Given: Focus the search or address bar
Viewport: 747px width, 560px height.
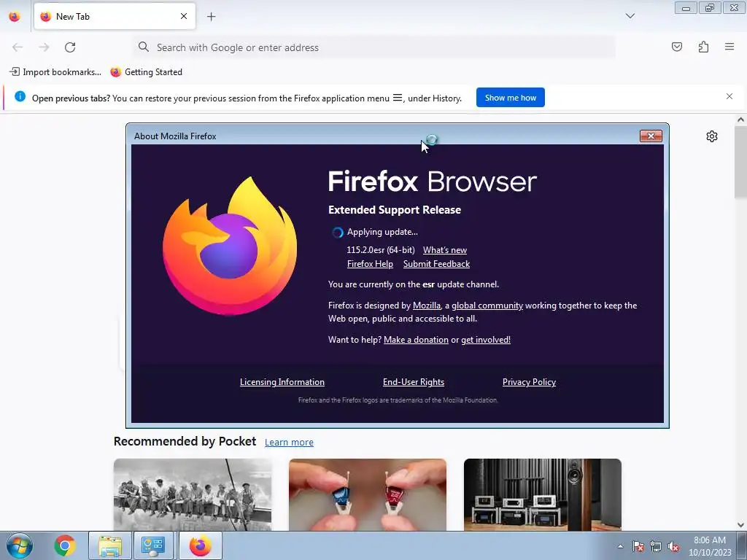Looking at the screenshot, I should click(374, 47).
